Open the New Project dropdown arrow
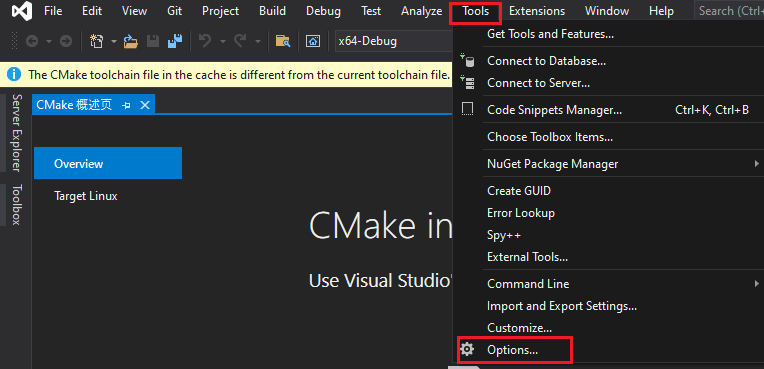The width and height of the screenshot is (764, 369). pyautogui.click(x=114, y=41)
